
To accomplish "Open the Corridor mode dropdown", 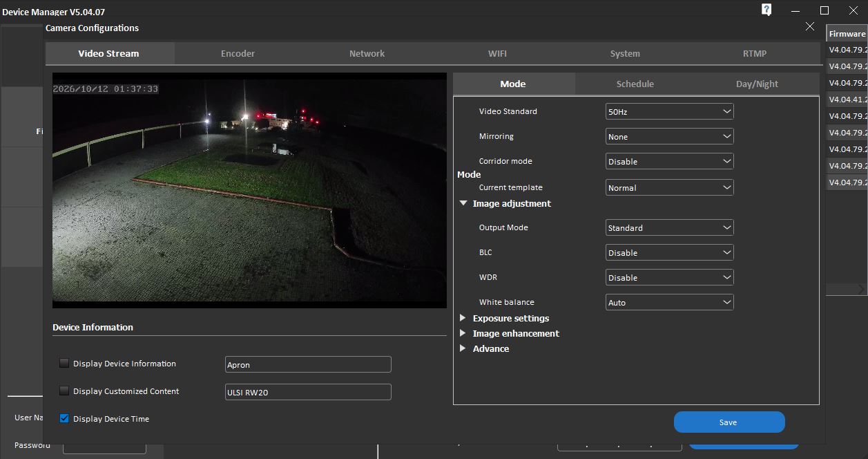I will click(669, 161).
